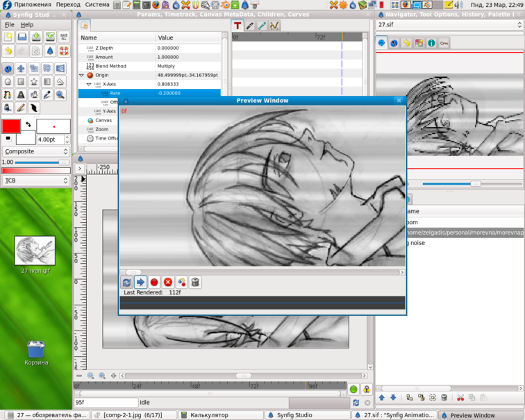Switch to the History tab
525x420 pixels.
[x=406, y=43]
